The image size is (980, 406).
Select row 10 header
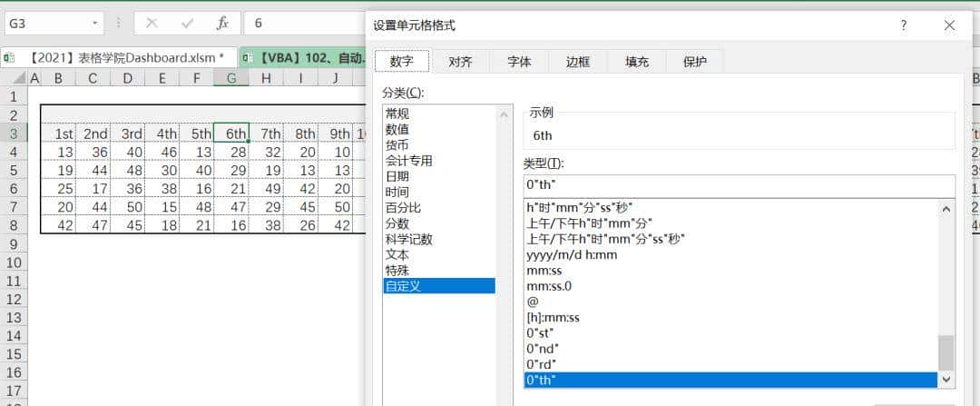point(14,262)
